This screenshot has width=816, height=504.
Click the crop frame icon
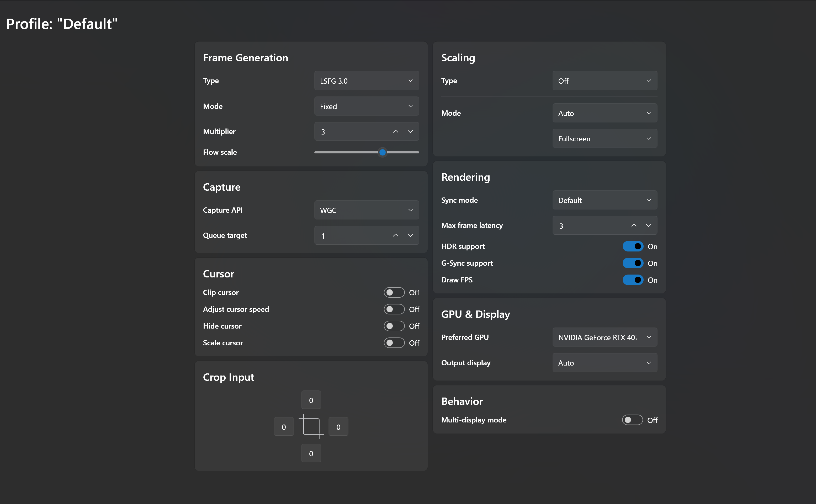pos(311,426)
